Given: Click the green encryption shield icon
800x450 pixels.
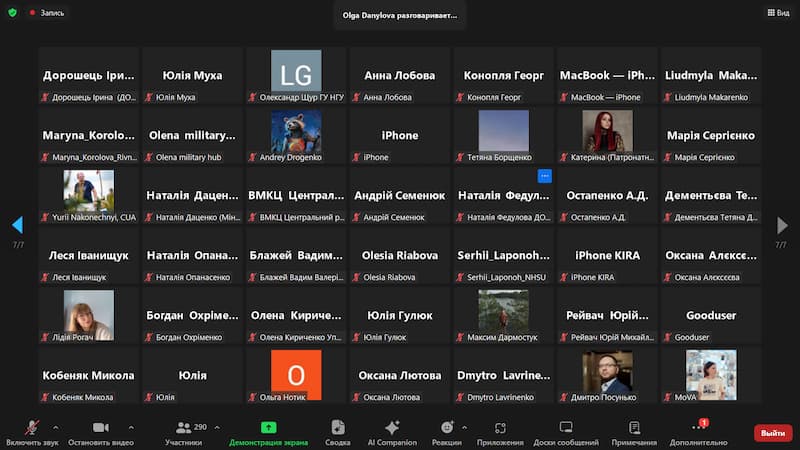Looking at the screenshot, I should click(12, 13).
